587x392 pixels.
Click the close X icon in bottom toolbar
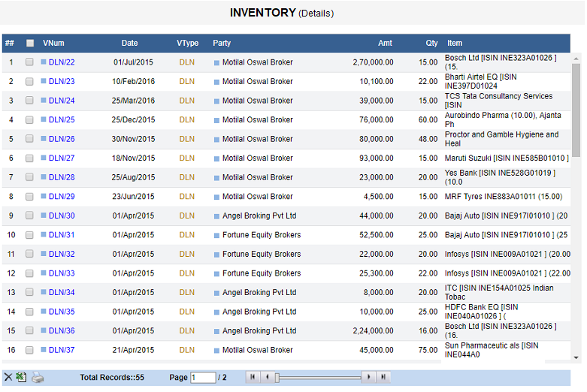tap(8, 377)
